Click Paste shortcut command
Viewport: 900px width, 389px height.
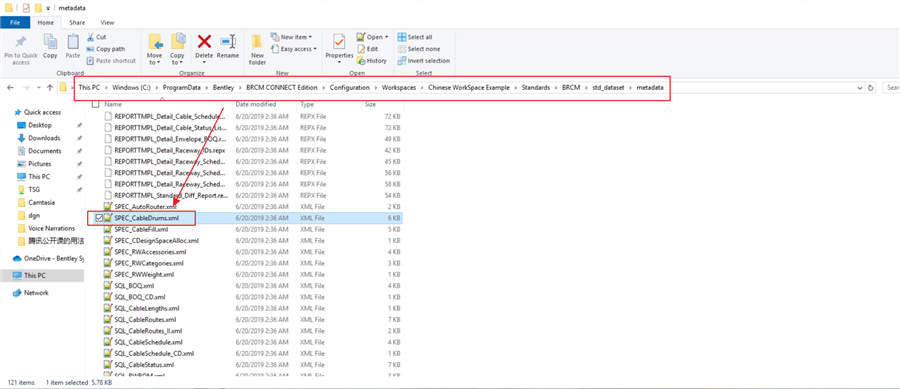pyautogui.click(x=111, y=60)
